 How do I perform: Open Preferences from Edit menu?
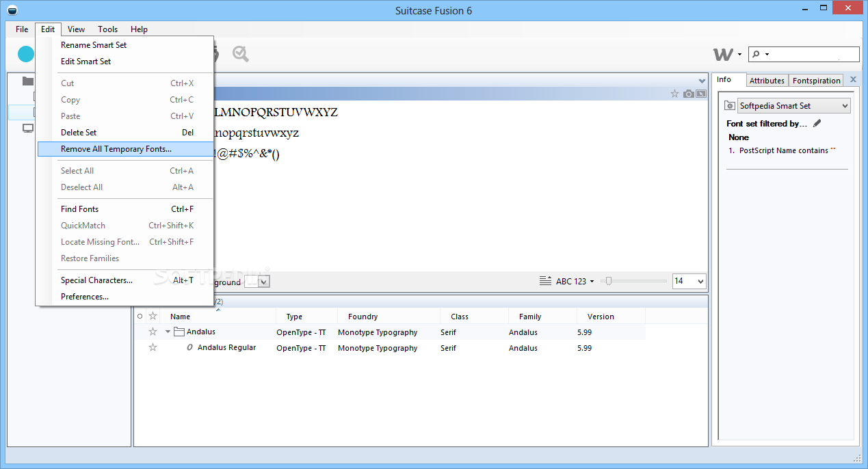pos(125,297)
